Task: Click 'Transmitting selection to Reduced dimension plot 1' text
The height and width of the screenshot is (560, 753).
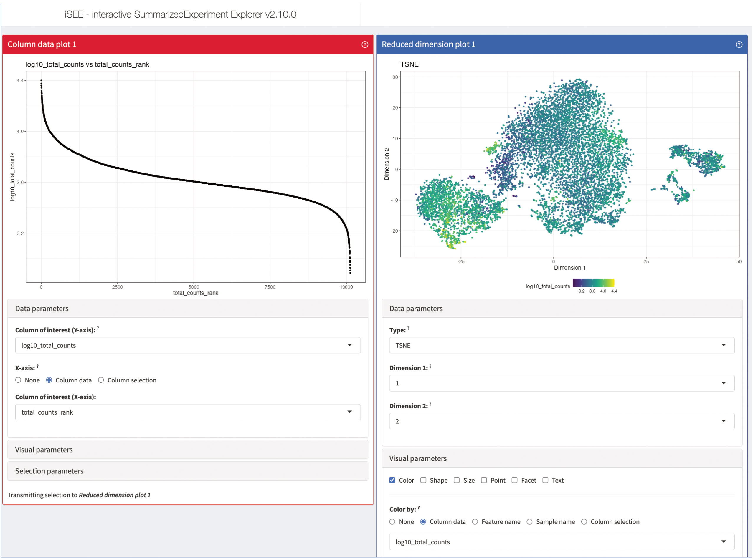Action: [79, 495]
